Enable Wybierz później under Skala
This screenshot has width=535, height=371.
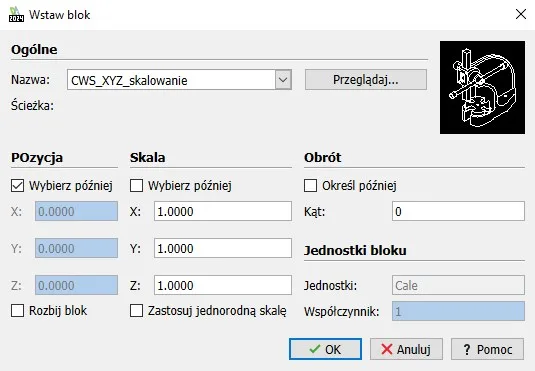[136, 186]
